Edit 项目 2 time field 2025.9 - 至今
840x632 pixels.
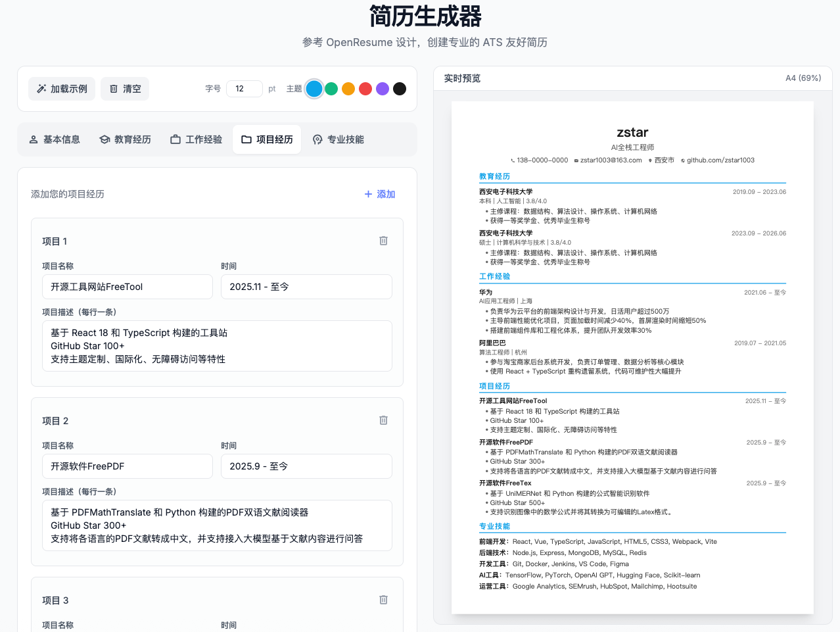pyautogui.click(x=306, y=466)
